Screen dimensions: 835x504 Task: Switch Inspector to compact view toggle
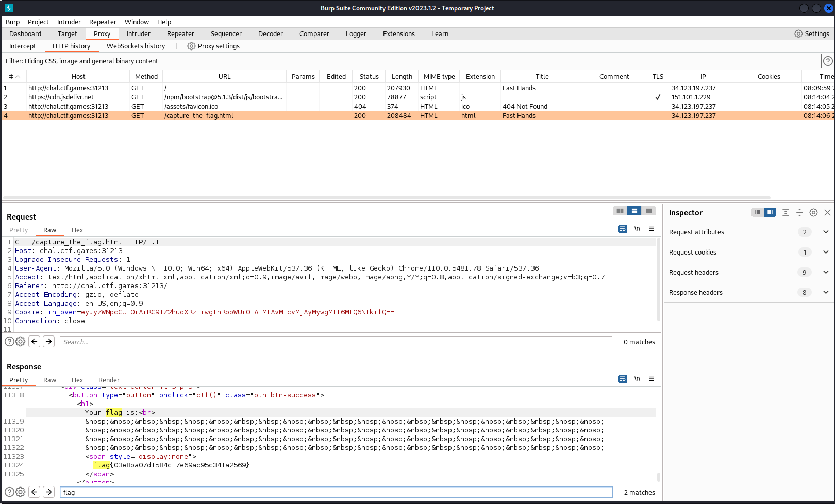tap(757, 212)
